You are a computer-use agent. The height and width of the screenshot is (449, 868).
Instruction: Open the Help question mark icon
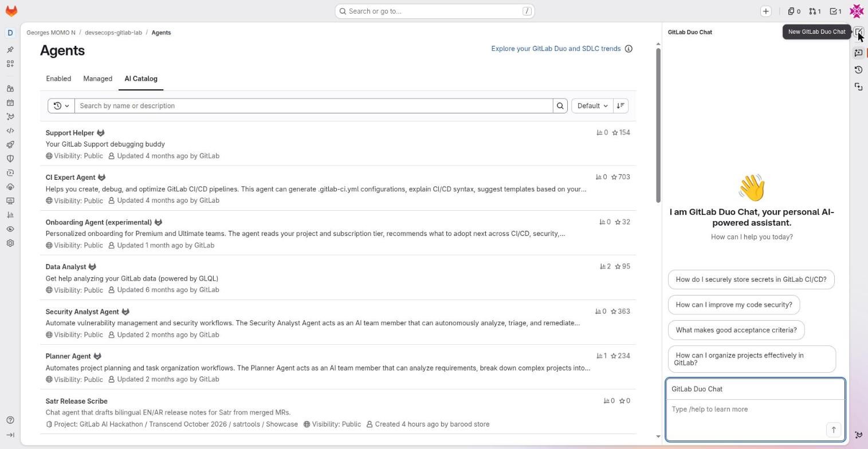pyautogui.click(x=10, y=420)
